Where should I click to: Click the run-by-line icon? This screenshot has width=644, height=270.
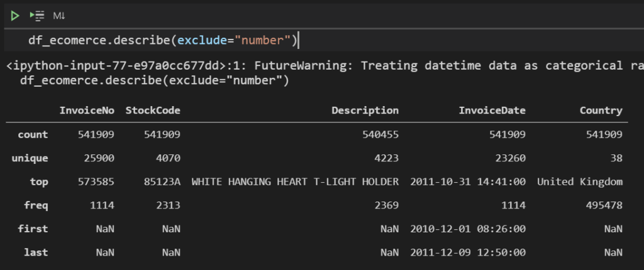coord(37,16)
